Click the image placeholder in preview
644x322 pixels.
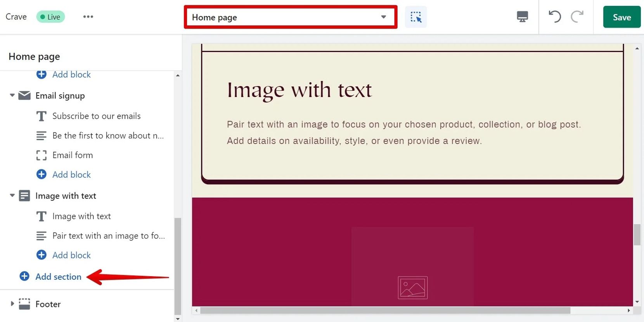(x=412, y=287)
